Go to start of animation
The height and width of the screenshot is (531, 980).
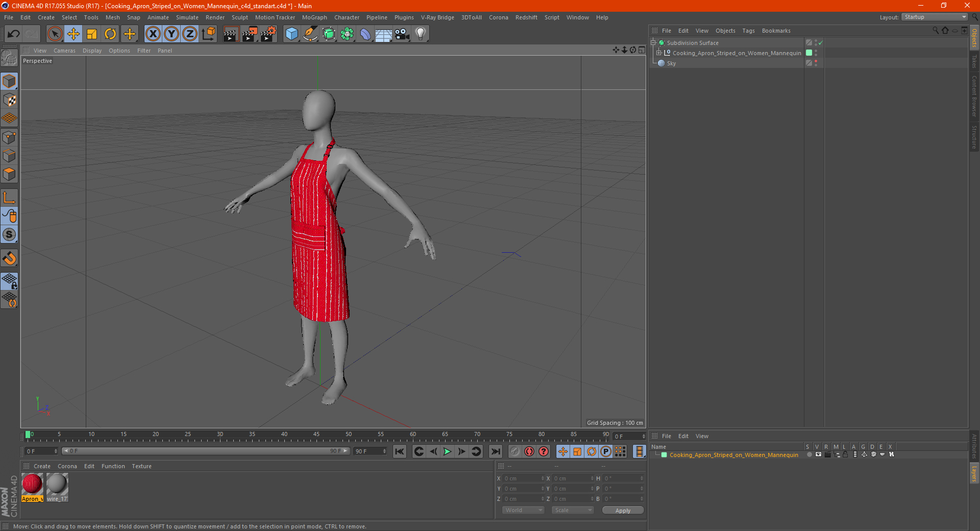tap(400, 451)
